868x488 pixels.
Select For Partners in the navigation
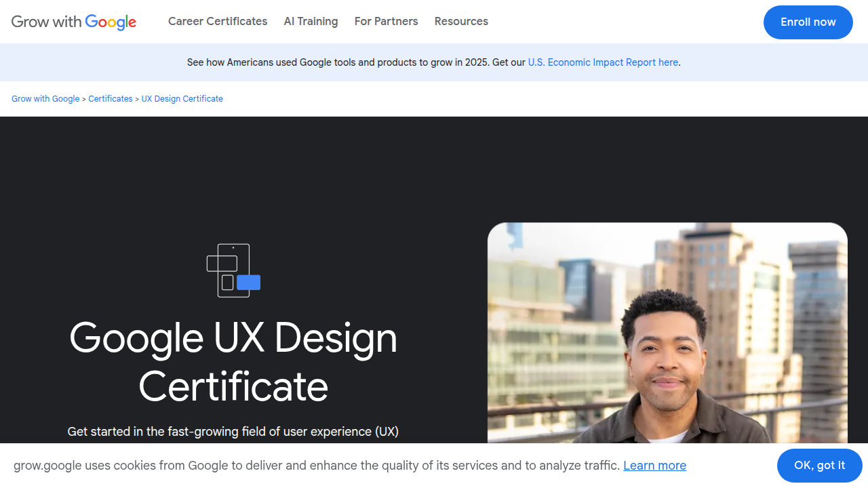(x=386, y=21)
